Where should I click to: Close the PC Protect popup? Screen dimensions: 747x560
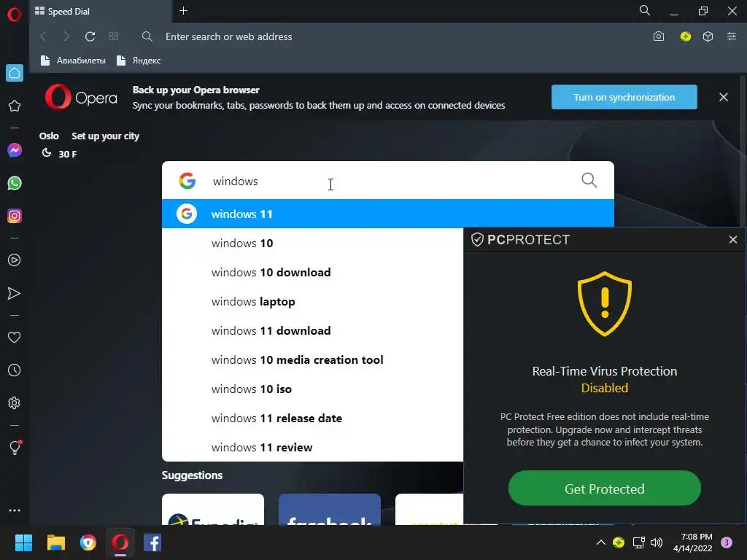(x=732, y=239)
